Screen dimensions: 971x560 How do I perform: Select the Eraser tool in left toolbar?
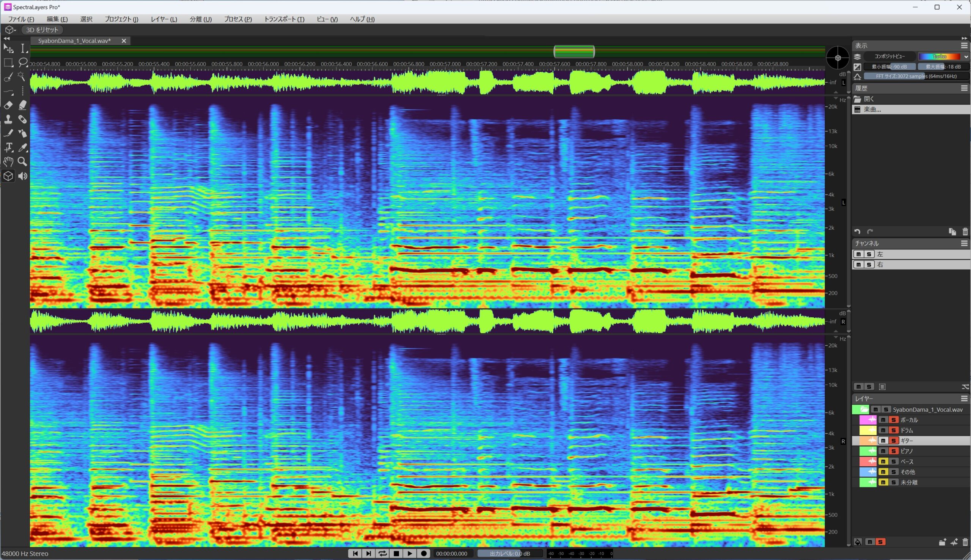(8, 105)
